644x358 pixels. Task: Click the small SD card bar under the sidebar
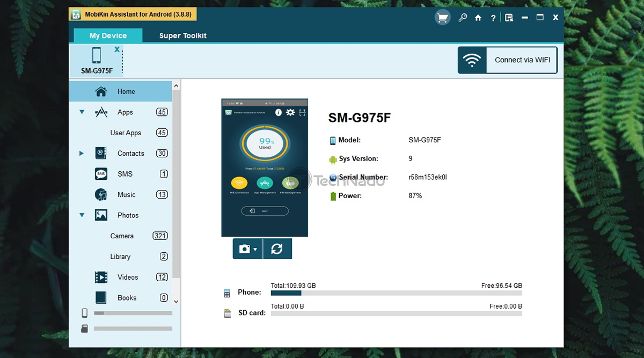(x=133, y=328)
